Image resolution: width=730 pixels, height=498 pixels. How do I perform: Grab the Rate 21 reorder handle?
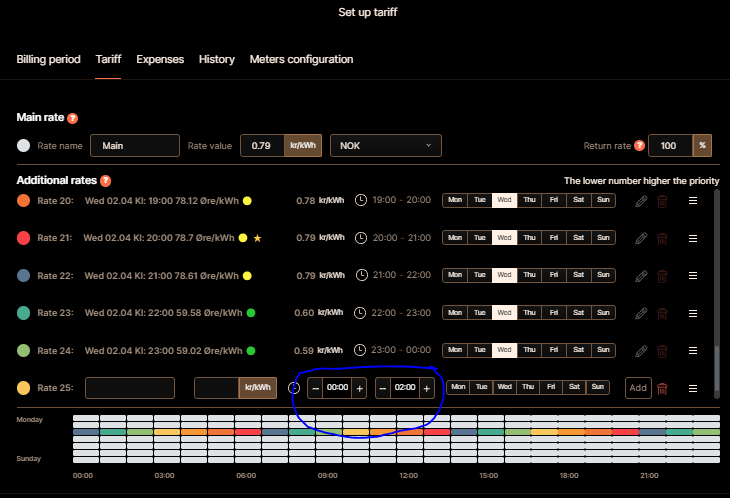tap(693, 238)
